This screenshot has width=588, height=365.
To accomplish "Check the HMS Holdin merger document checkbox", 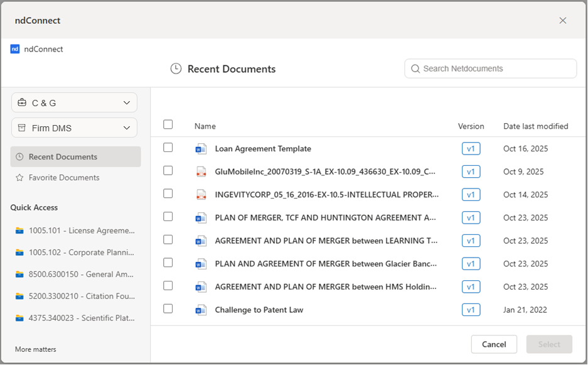I will coord(168,286).
